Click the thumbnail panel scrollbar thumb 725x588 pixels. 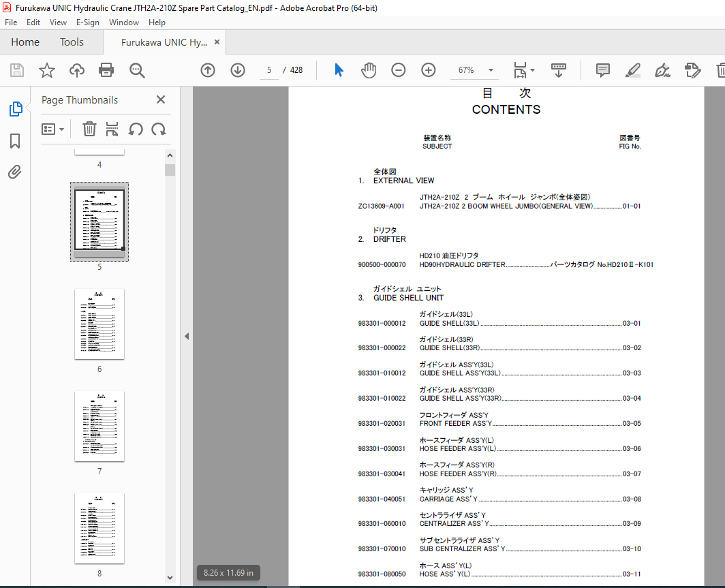point(170,170)
